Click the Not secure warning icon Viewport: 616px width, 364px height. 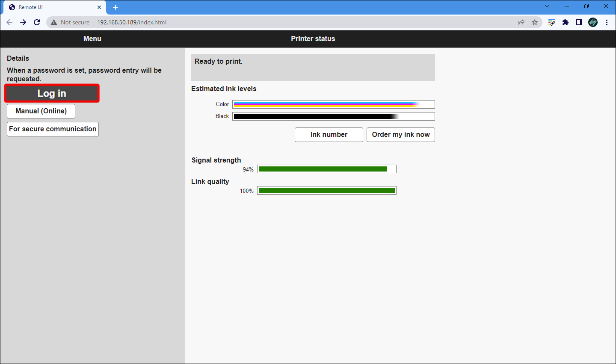click(x=54, y=22)
